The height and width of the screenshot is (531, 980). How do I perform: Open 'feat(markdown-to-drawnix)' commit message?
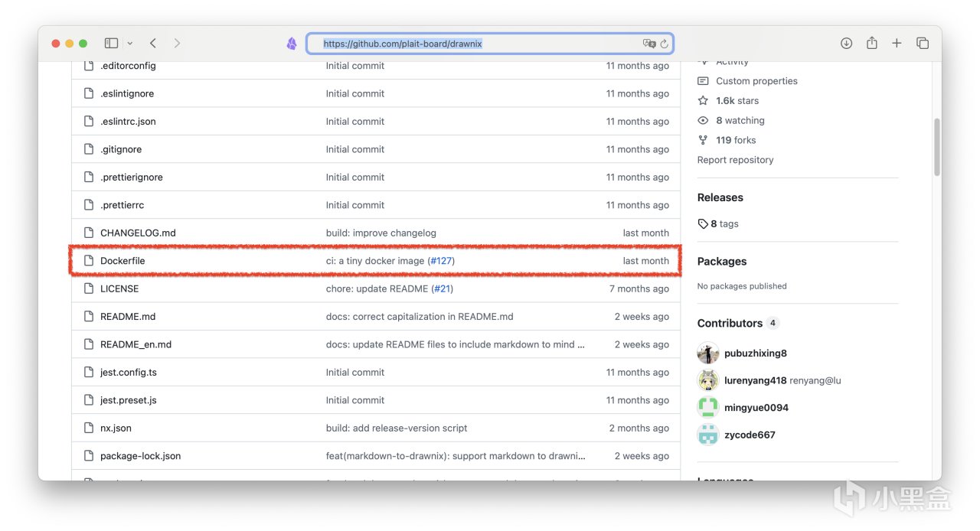pyautogui.click(x=456, y=456)
